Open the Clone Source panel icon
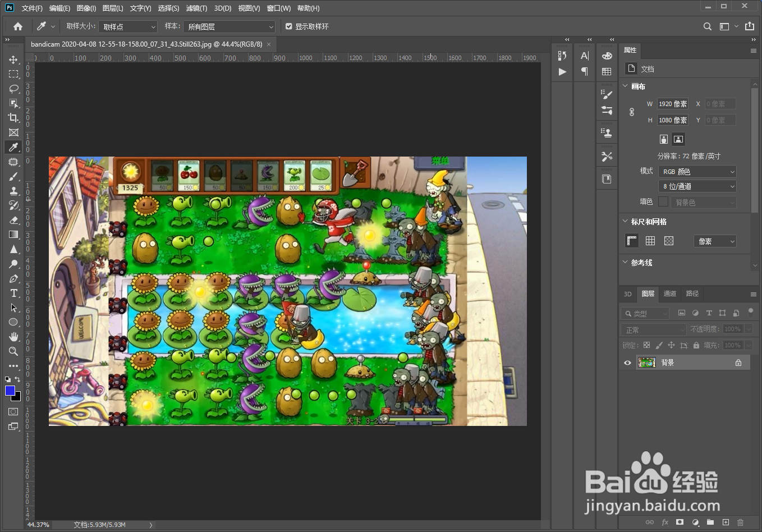The width and height of the screenshot is (762, 532). (x=607, y=132)
